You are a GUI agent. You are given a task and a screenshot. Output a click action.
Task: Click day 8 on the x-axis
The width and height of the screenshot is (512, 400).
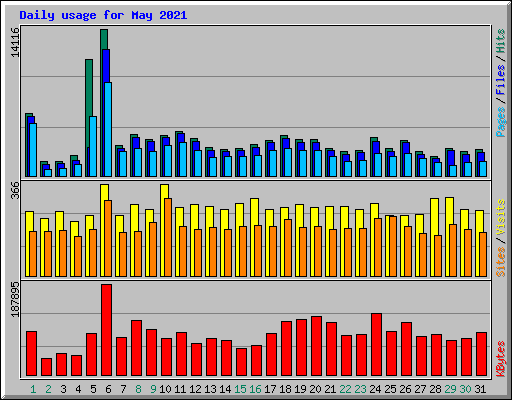point(138,389)
